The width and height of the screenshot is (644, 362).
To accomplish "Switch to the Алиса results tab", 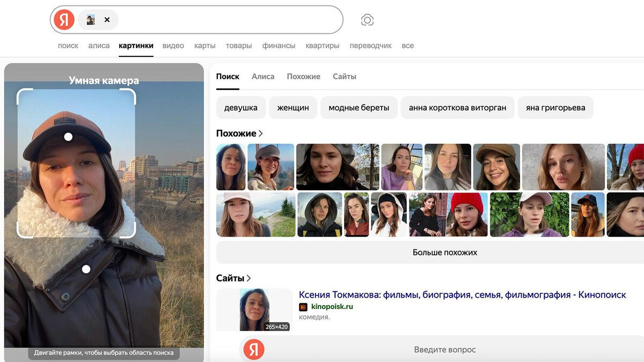I will coord(263,76).
